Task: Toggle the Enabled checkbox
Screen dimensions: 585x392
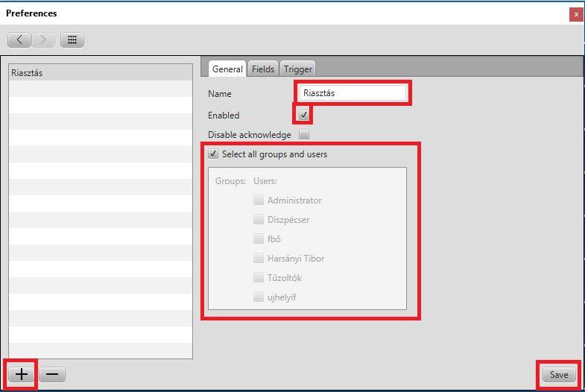Action: pyautogui.click(x=303, y=115)
